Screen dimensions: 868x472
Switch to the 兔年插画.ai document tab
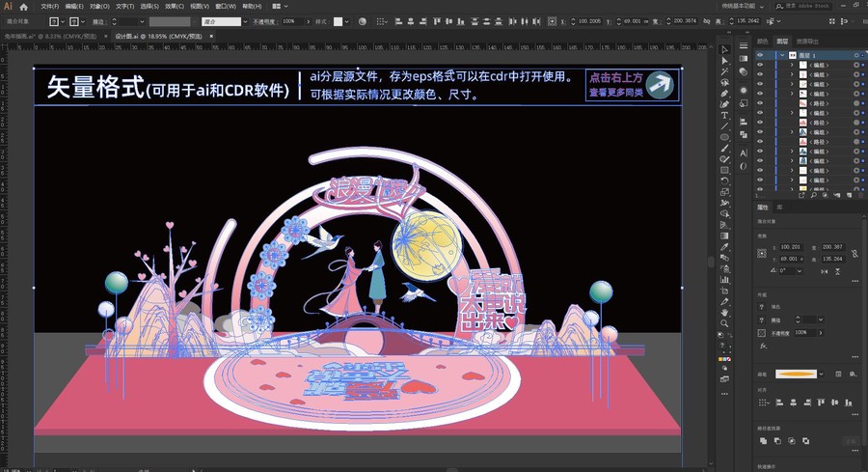50,36
